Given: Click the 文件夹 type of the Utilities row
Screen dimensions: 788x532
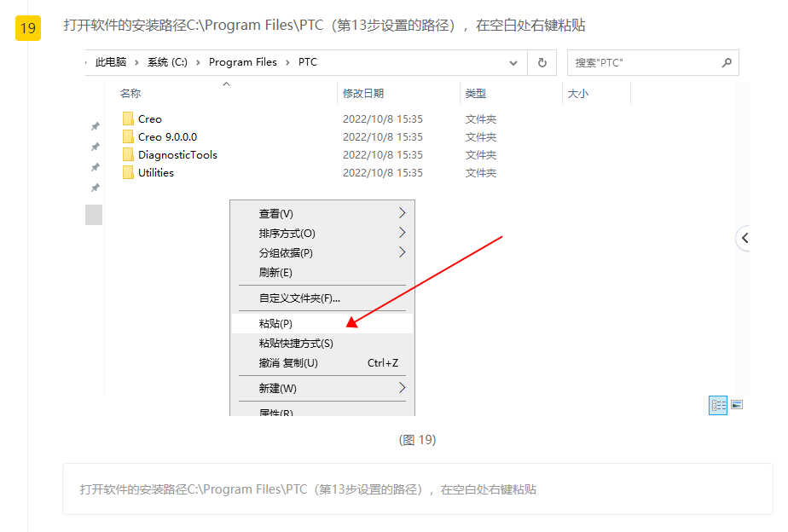Looking at the screenshot, I should 480,173.
